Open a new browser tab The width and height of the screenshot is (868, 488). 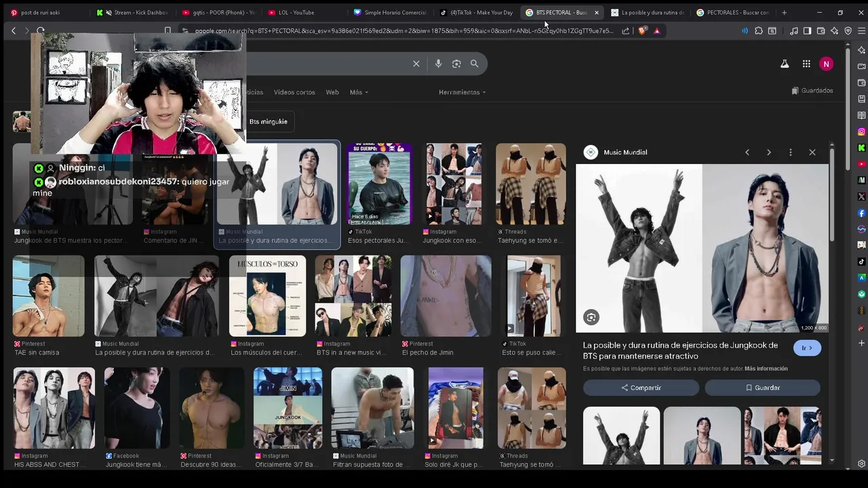point(785,12)
